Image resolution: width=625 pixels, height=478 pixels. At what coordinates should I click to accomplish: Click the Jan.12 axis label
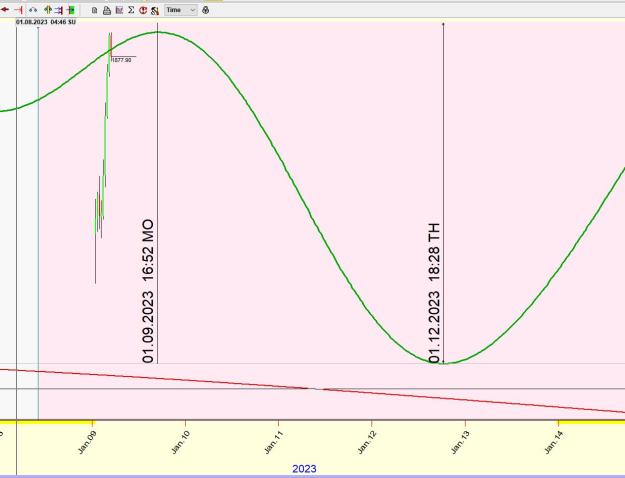point(367,442)
